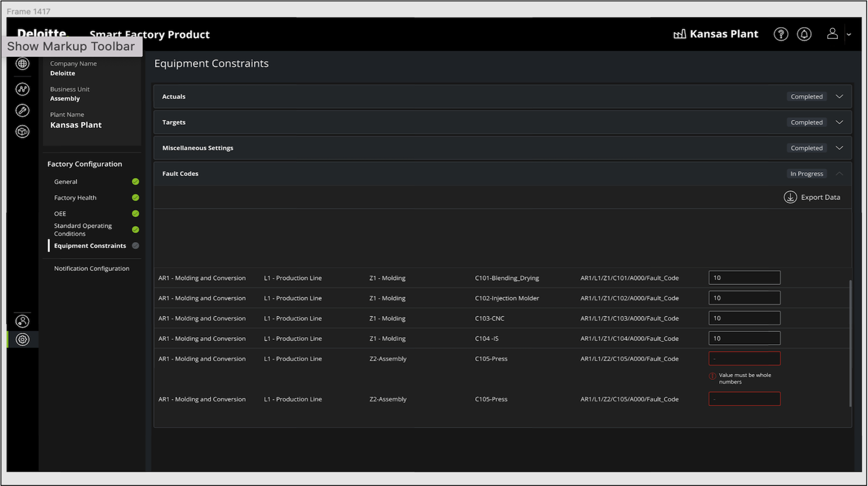Click the globe icon in left sidebar
The width and height of the screenshot is (868, 486).
[22, 63]
